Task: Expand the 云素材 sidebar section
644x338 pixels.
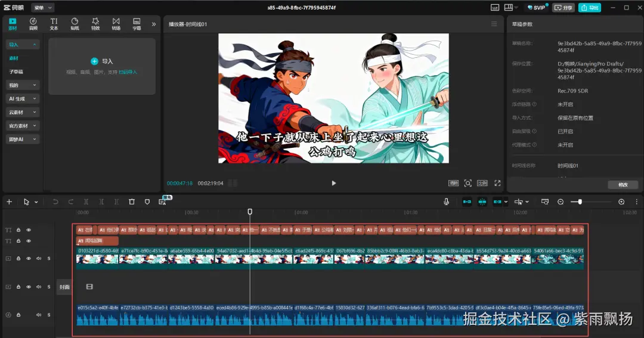Action: 23,112
